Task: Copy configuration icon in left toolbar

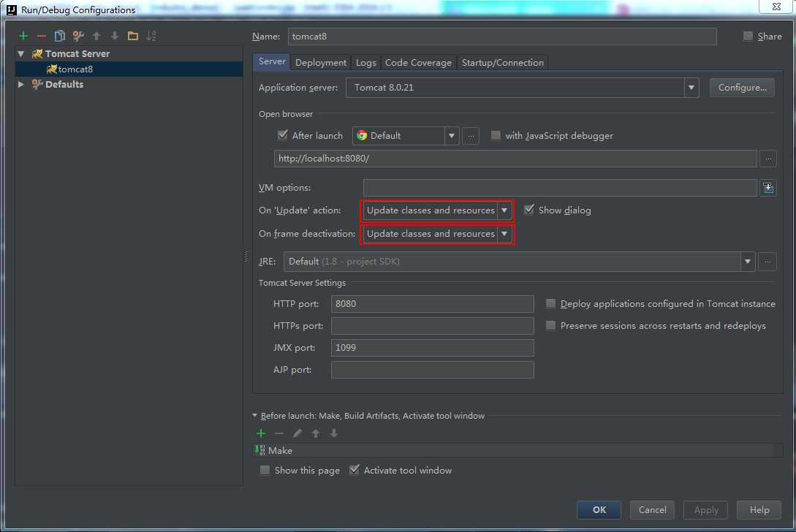Action: 60,36
